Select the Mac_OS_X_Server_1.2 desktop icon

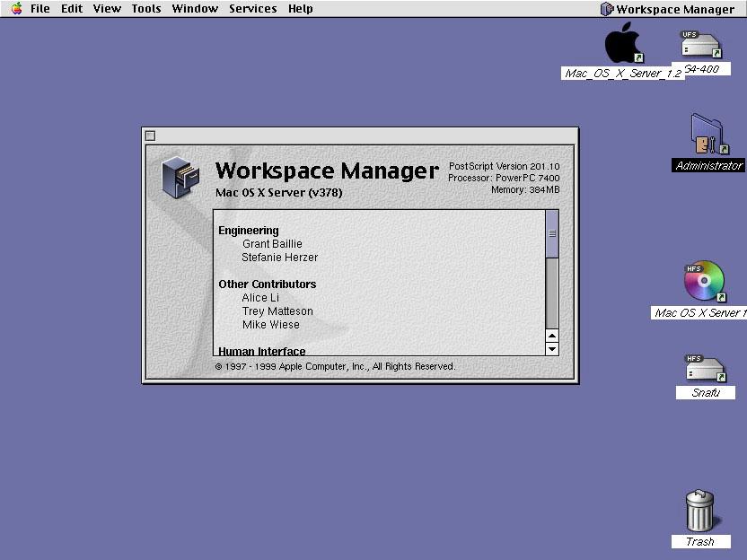click(x=623, y=44)
